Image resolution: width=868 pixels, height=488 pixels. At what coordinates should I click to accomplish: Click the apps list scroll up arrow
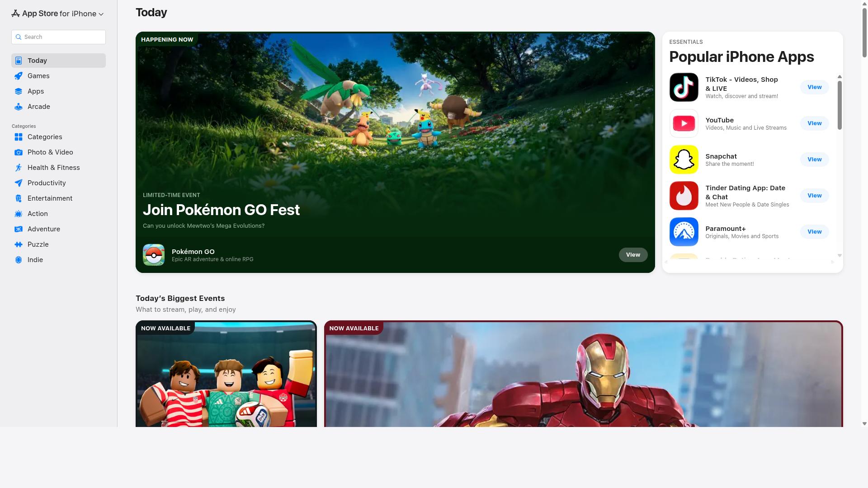[x=840, y=77]
